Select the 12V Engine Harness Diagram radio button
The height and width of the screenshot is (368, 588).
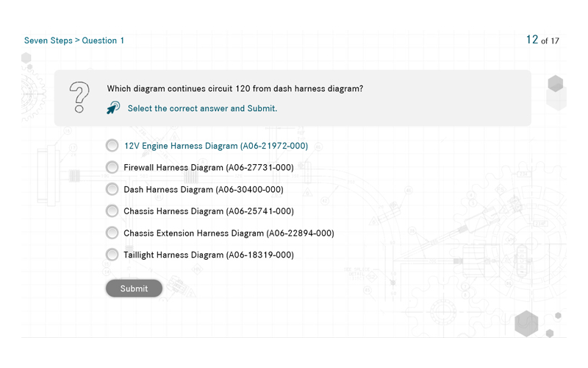pyautogui.click(x=112, y=146)
